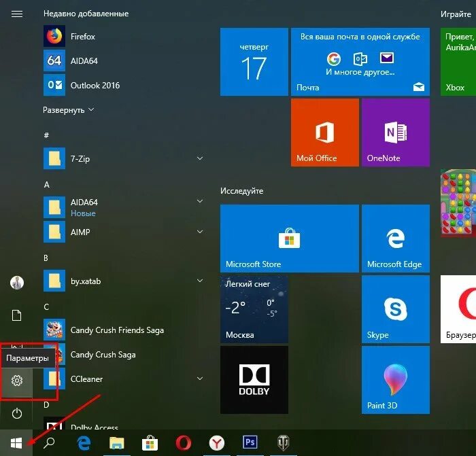Expand the AIDA64 Новые folder chevron
Viewport: 476px width, 456px height.
(x=200, y=201)
